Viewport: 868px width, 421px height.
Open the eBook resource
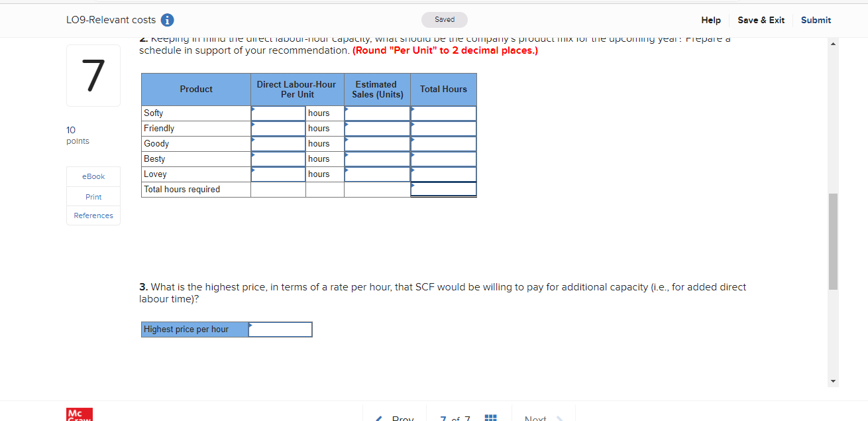coord(93,176)
